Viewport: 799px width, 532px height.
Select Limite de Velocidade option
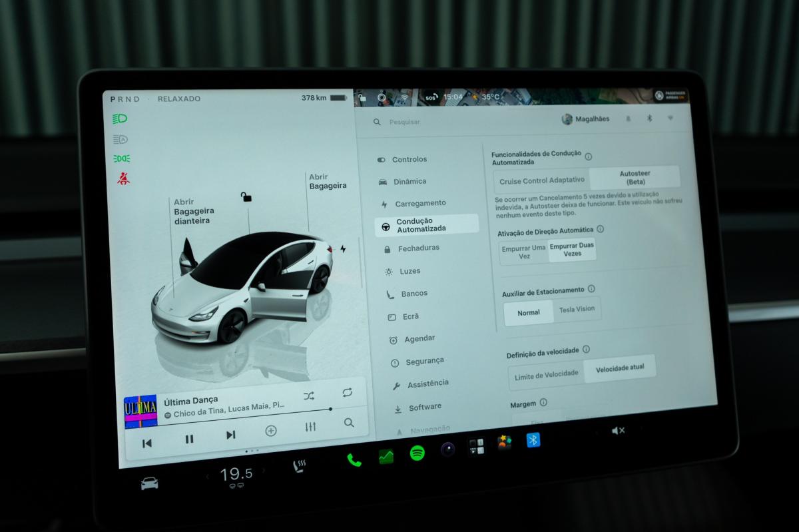[x=547, y=374]
